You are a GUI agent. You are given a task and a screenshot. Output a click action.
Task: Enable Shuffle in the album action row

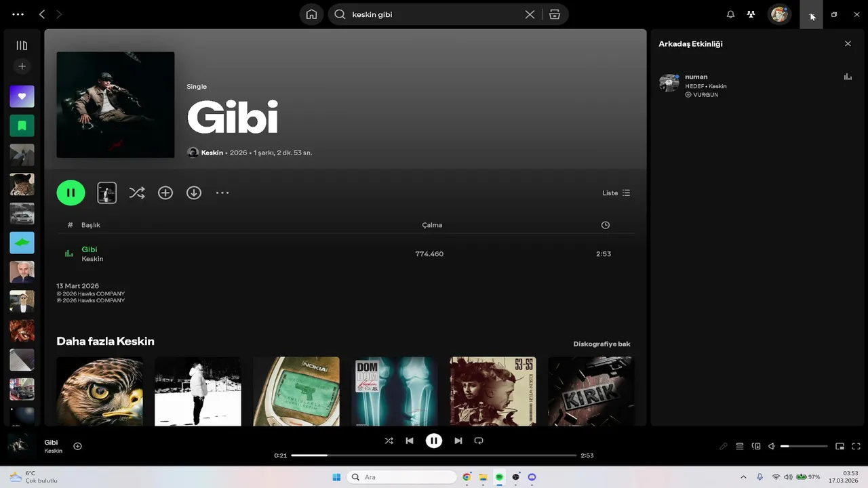(137, 192)
